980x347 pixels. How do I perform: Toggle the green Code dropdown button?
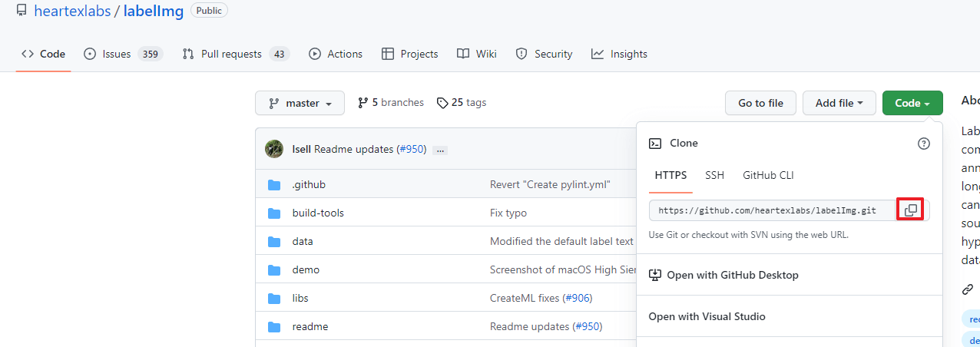click(x=912, y=103)
